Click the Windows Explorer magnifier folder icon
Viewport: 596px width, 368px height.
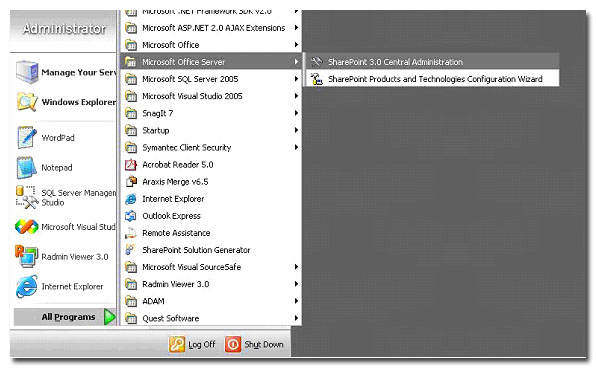(x=27, y=102)
